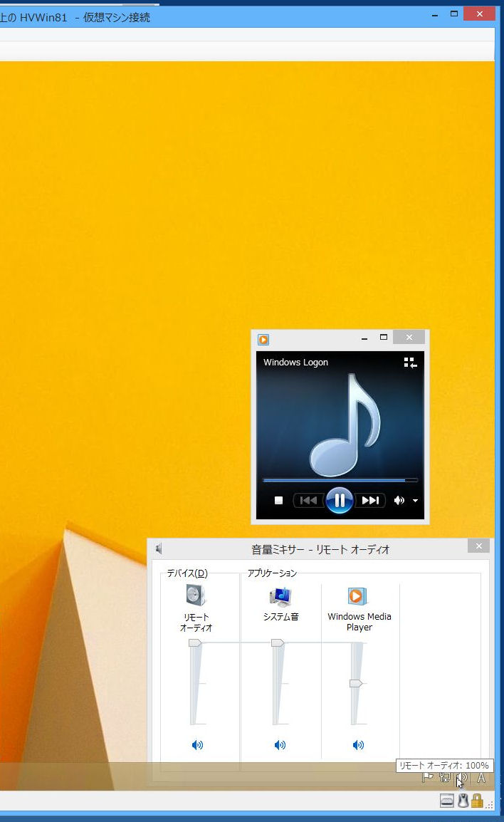Click Windows Media Player title bar icon

click(x=263, y=340)
